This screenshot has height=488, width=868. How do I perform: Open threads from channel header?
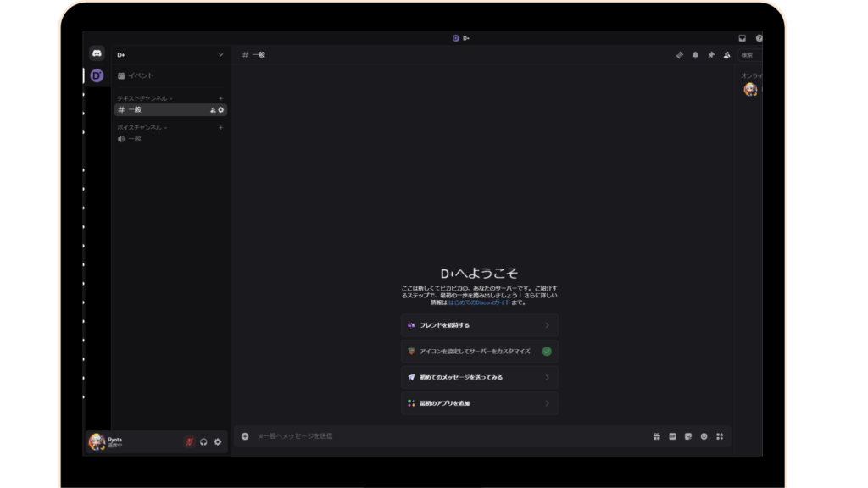pyautogui.click(x=679, y=55)
